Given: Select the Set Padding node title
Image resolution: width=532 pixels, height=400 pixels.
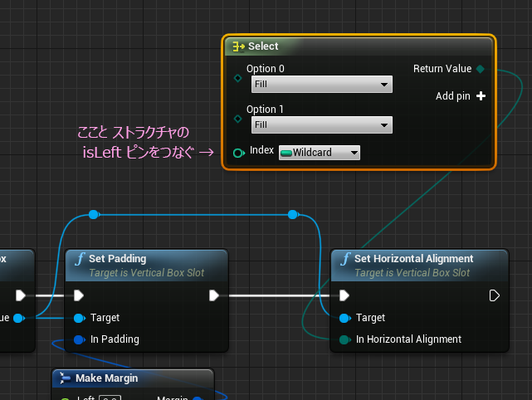Looking at the screenshot, I should 117,259.
